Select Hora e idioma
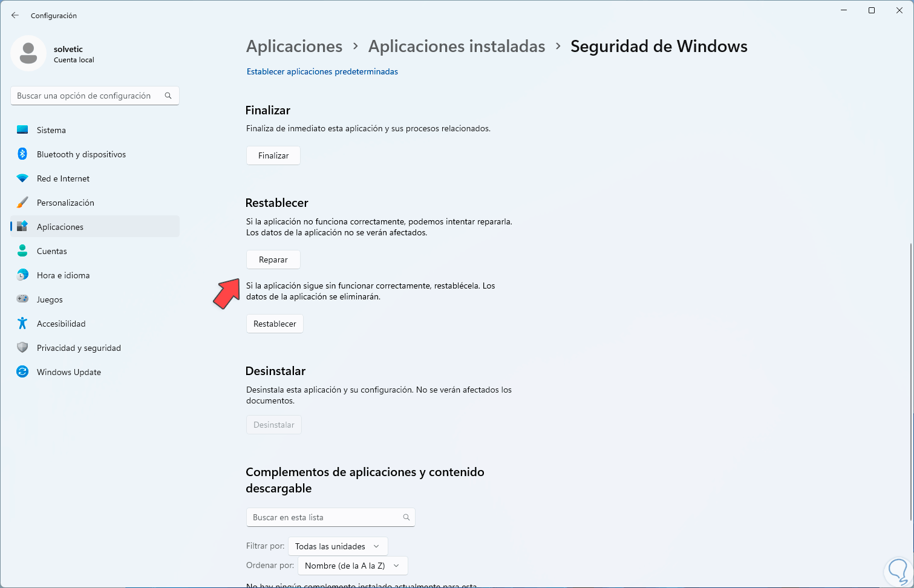914x588 pixels. (x=95, y=275)
